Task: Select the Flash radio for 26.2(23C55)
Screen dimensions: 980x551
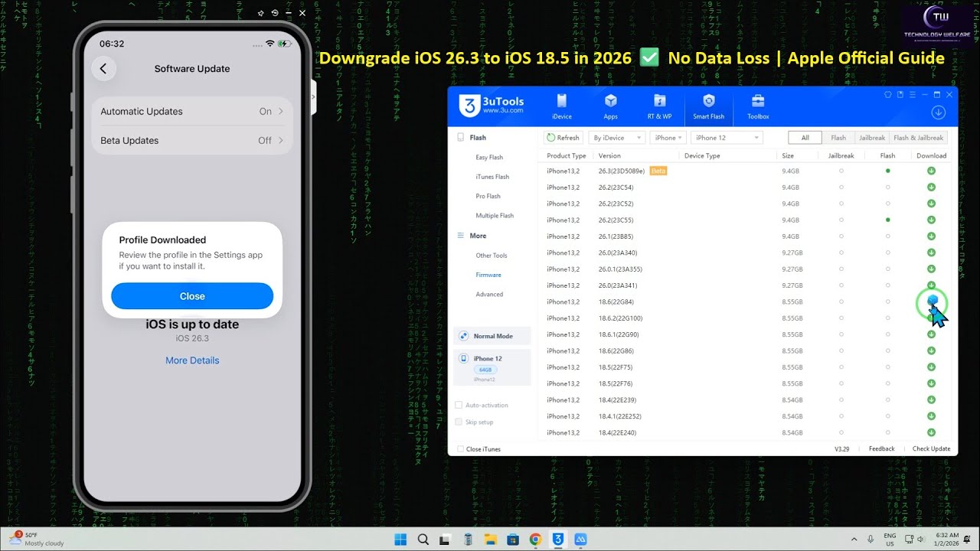Action: (887, 220)
